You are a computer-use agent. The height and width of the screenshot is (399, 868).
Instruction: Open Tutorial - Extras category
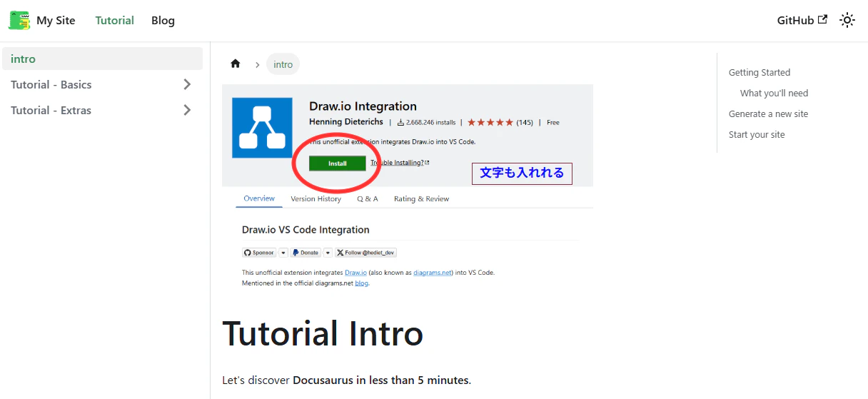(51, 110)
